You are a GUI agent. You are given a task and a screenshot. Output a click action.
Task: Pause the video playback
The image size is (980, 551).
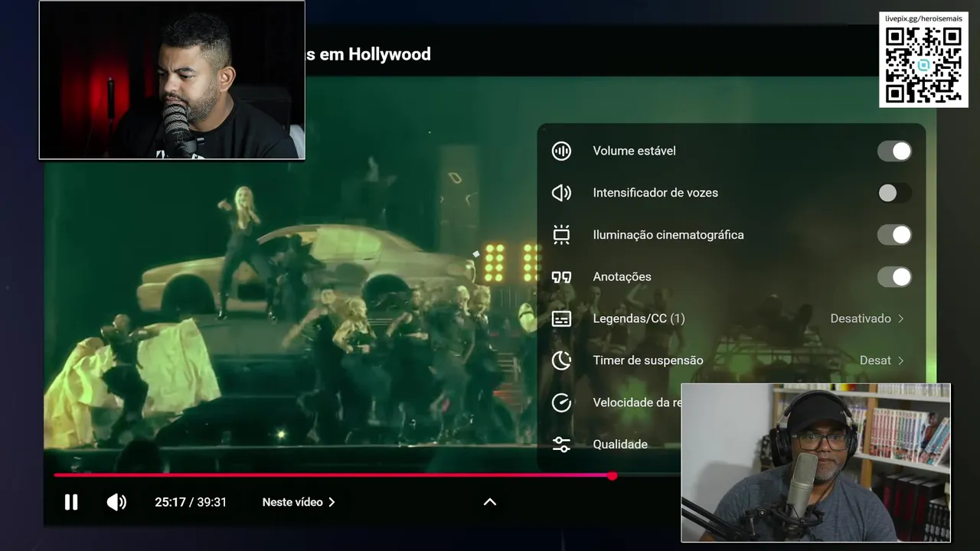coord(71,502)
